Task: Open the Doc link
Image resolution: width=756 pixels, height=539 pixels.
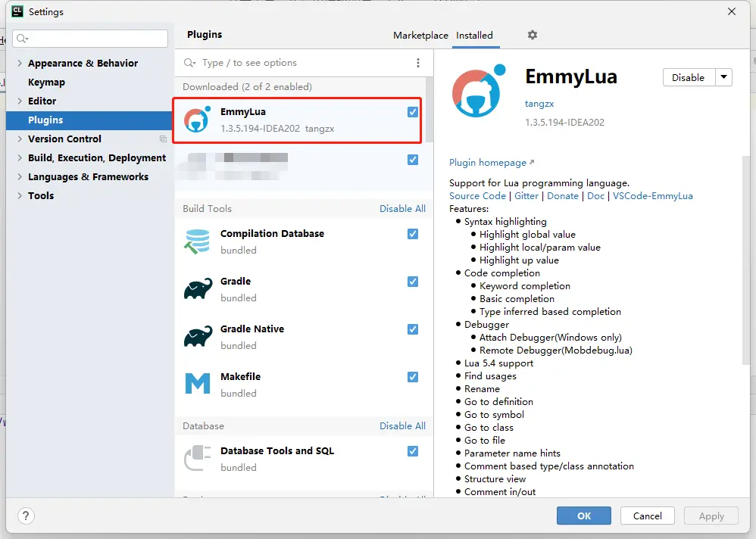Action: point(595,195)
